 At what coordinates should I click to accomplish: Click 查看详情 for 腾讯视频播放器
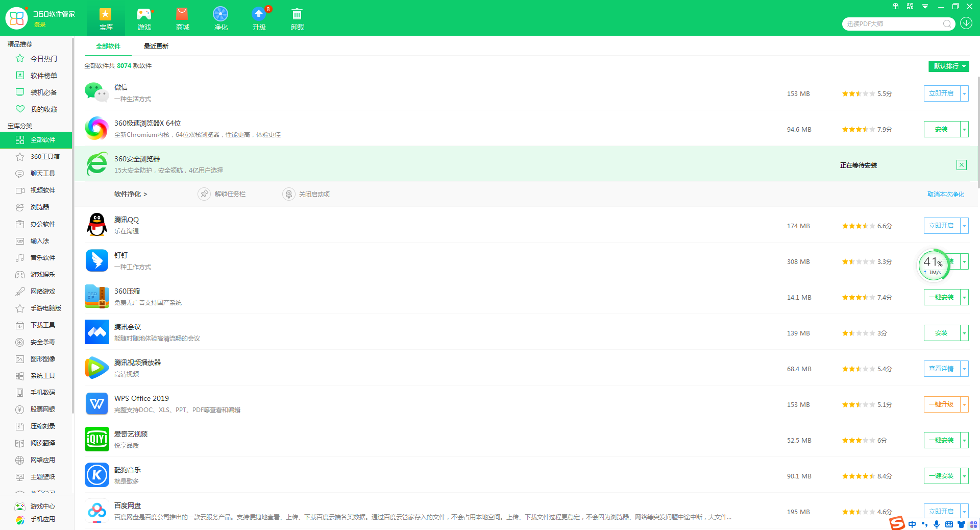point(942,369)
